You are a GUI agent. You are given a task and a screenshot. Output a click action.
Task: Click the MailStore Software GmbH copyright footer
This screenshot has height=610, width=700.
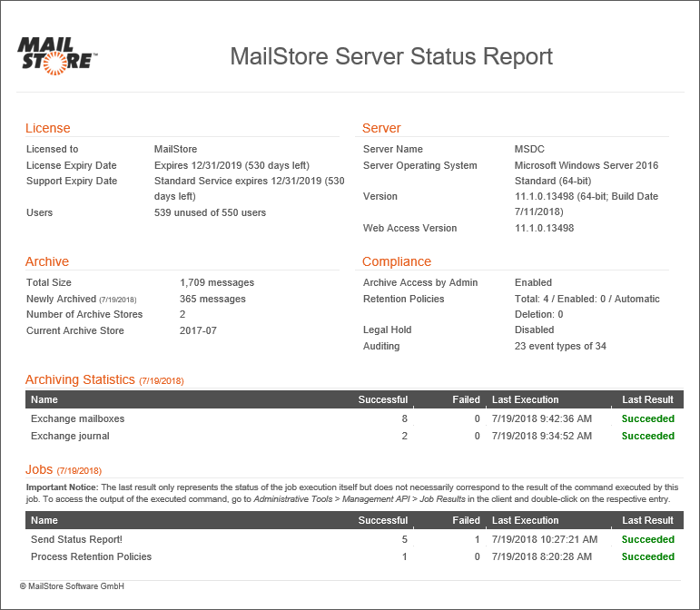point(72,586)
